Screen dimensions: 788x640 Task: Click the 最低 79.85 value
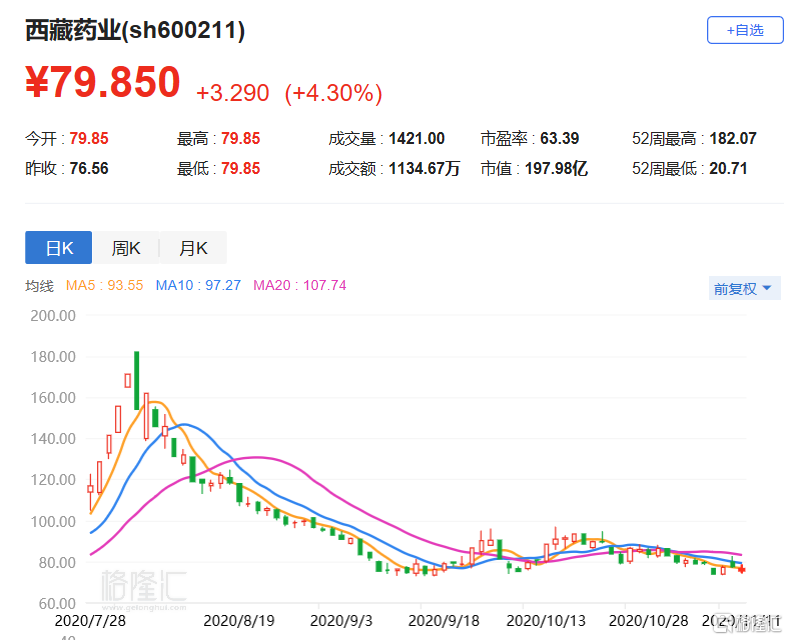point(241,168)
